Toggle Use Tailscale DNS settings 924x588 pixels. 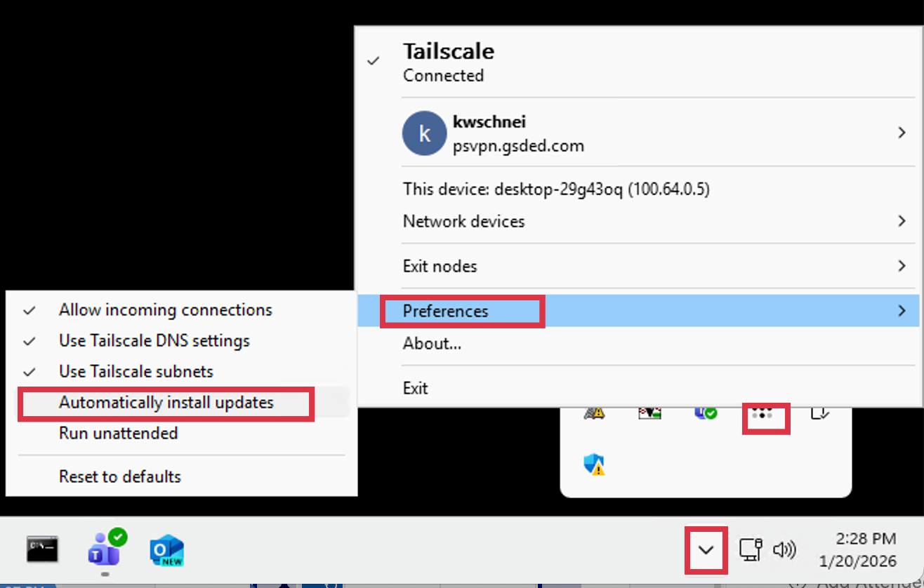tap(154, 341)
